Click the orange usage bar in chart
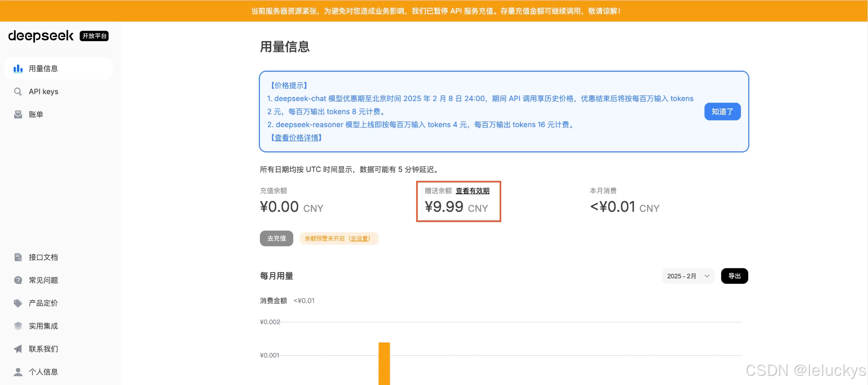Viewport: 868px width, 385px height. pyautogui.click(x=384, y=364)
